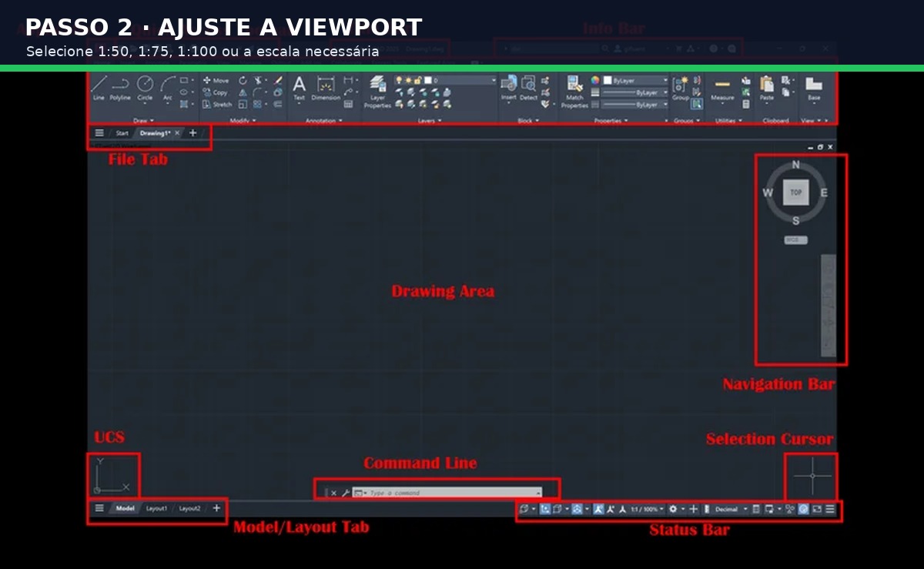Select the Dimension tool
The width and height of the screenshot is (924, 569).
[326, 88]
